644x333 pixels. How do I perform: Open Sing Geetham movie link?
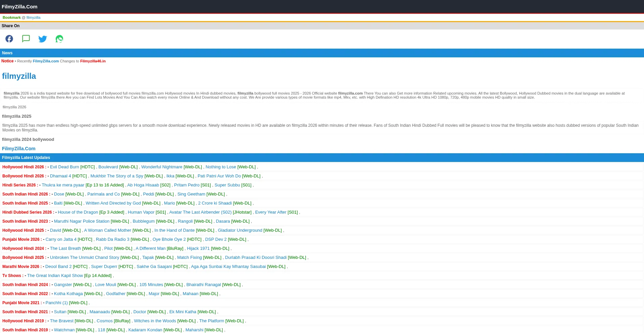tap(191, 194)
